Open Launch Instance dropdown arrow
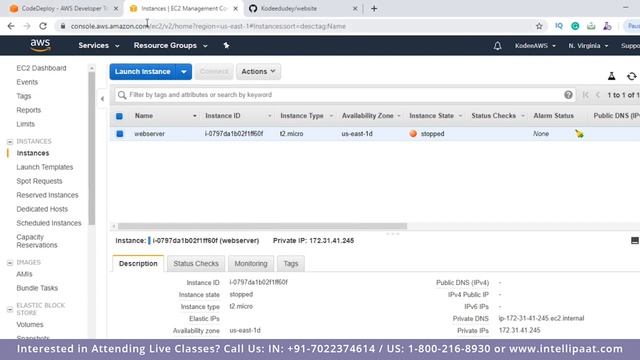 click(184, 72)
